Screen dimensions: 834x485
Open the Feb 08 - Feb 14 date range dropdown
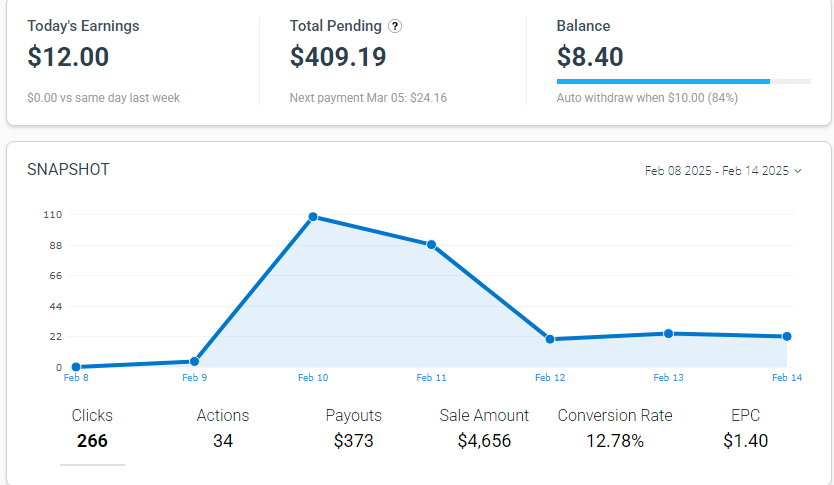723,171
